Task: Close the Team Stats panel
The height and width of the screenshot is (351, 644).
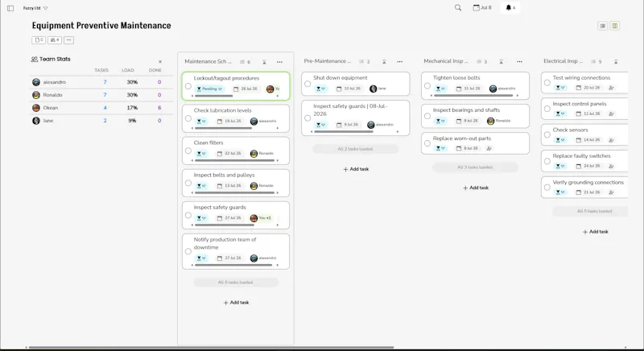Action: tap(160, 61)
